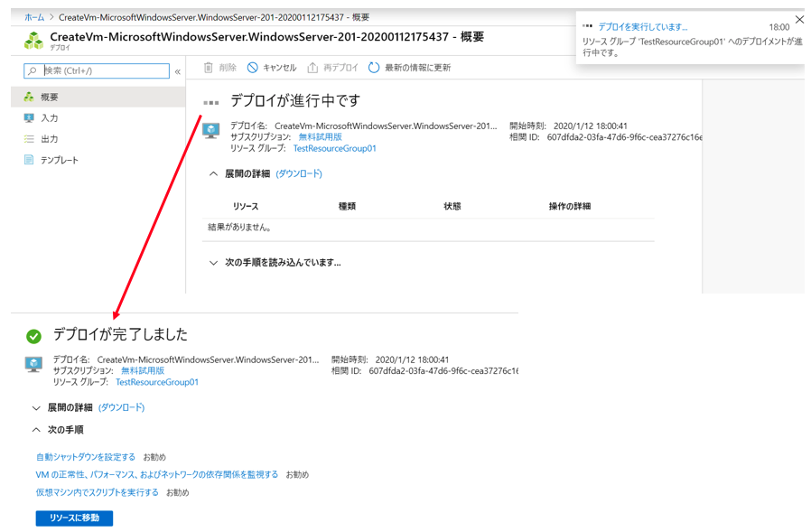Click the テンプレート document icon

[29, 159]
